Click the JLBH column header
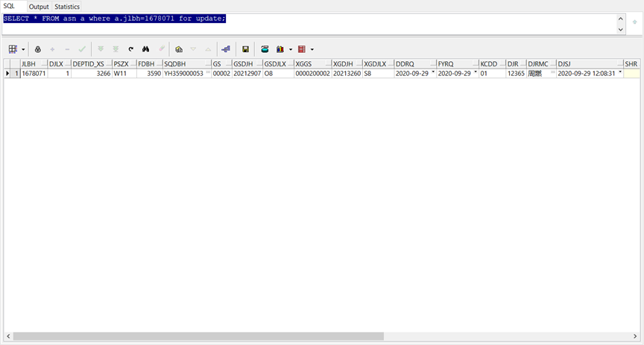The width and height of the screenshot is (644, 345). coord(34,64)
